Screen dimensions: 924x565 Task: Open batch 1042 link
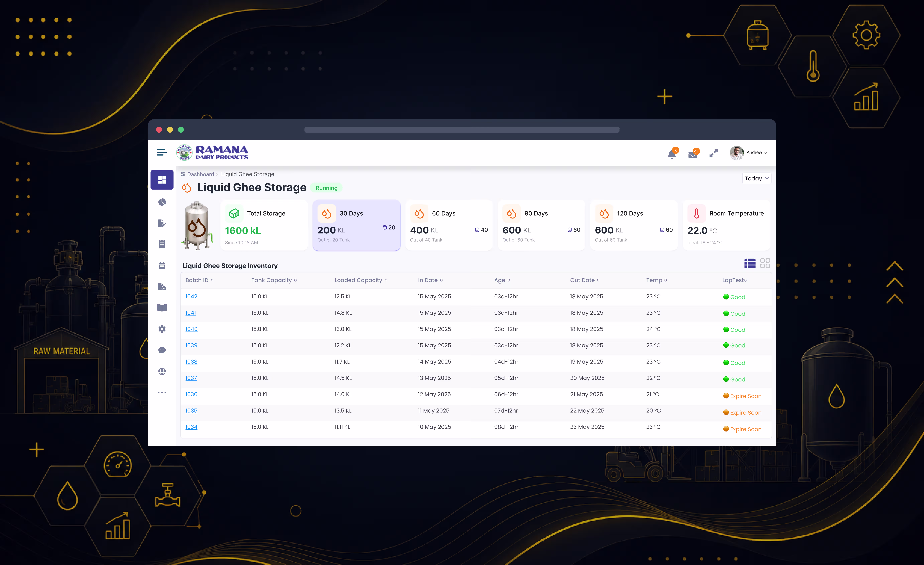tap(191, 297)
